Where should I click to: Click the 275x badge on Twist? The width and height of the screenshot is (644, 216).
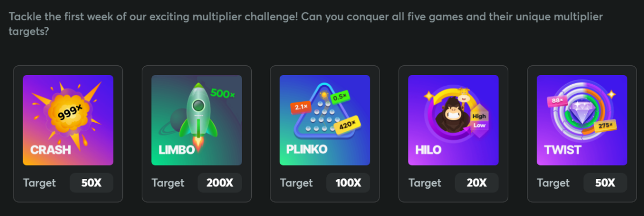point(605,126)
